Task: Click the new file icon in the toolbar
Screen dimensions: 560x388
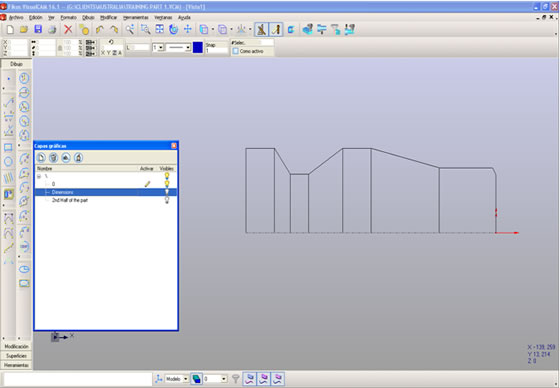Action: (10, 30)
